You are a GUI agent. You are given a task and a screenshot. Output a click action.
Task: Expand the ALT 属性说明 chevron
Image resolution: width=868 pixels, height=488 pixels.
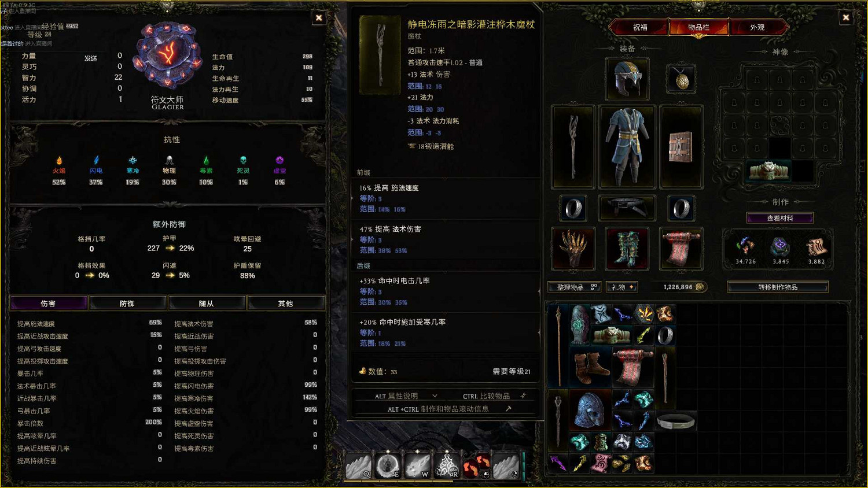click(435, 396)
